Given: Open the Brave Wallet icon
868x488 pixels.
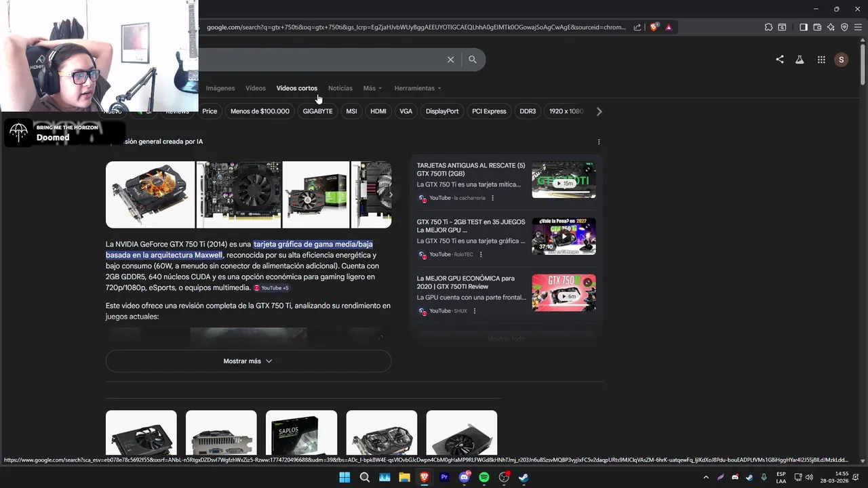Looking at the screenshot, I should pos(817,27).
